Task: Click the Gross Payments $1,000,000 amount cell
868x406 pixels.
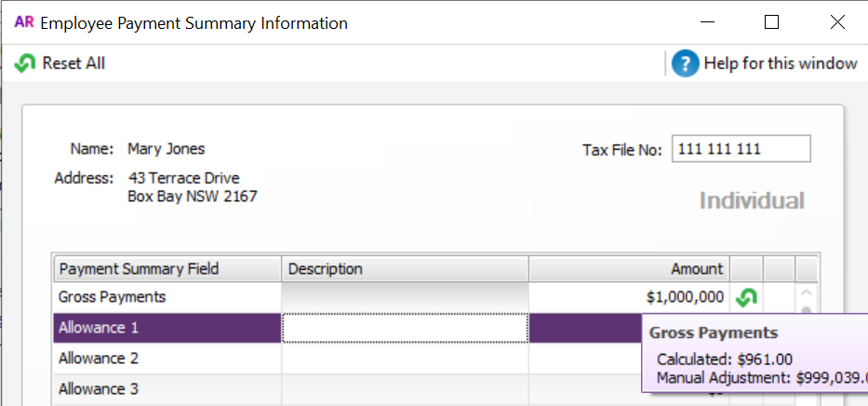Action: 629,297
